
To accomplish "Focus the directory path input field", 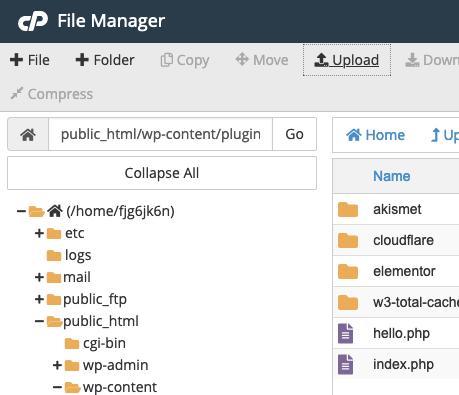I will (x=161, y=134).
